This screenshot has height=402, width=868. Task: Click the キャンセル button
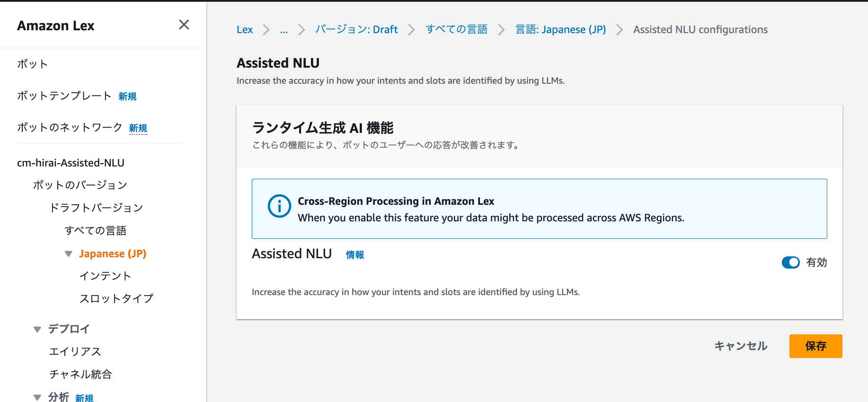(741, 346)
